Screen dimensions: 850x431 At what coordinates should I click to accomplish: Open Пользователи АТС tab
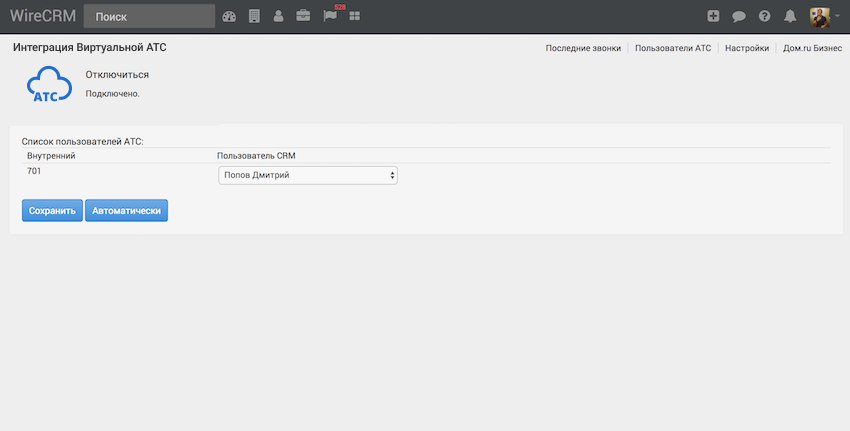click(673, 48)
